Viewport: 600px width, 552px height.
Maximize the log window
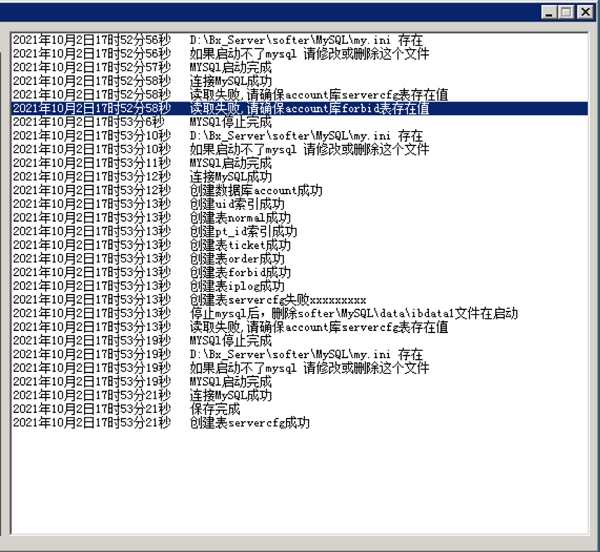tap(567, 12)
